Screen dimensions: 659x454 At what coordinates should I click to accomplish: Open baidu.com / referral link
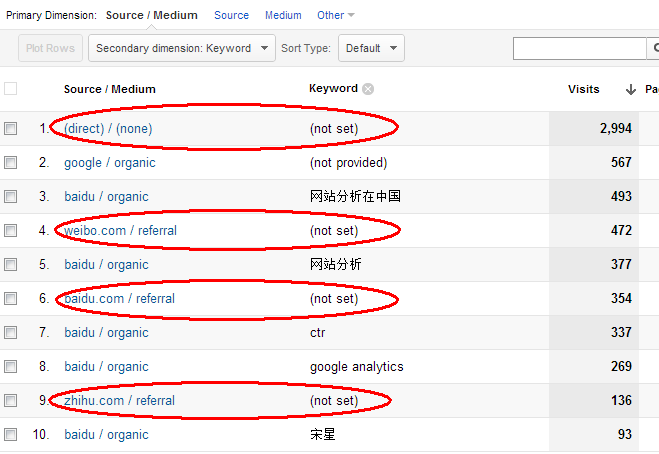(x=119, y=299)
